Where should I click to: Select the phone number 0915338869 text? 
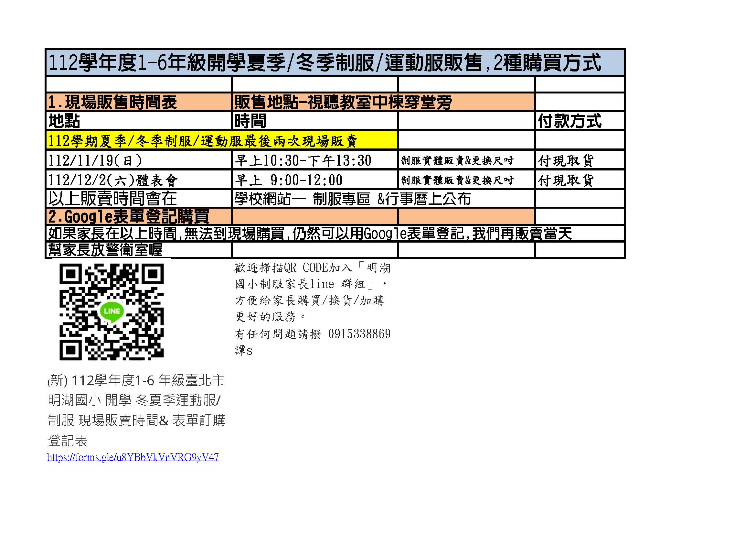point(359,334)
